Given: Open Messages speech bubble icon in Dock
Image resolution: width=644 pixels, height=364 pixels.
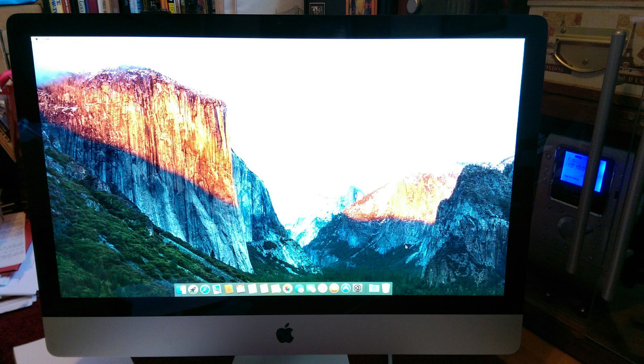Looking at the screenshot, I should coord(299,289).
